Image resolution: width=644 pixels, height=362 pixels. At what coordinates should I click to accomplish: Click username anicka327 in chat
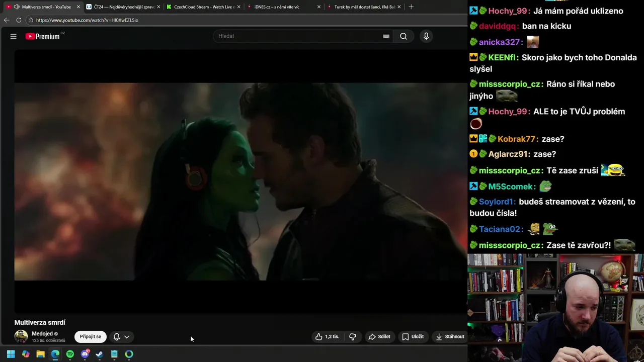coord(501,42)
